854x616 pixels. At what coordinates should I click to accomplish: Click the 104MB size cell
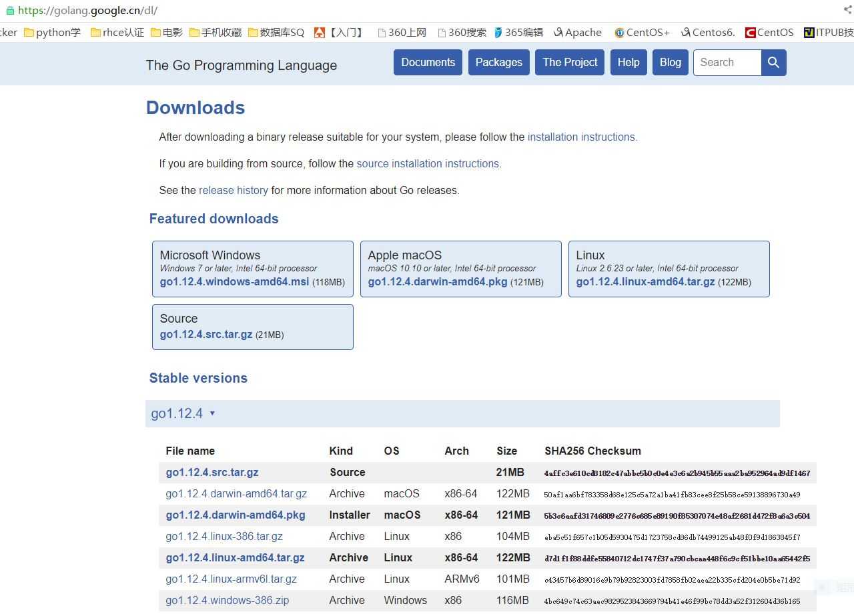[x=513, y=536]
